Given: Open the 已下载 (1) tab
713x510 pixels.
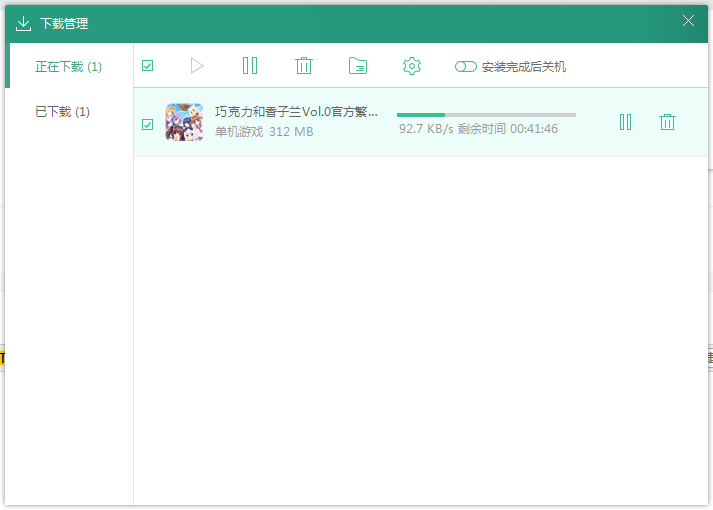Looking at the screenshot, I should (x=62, y=112).
